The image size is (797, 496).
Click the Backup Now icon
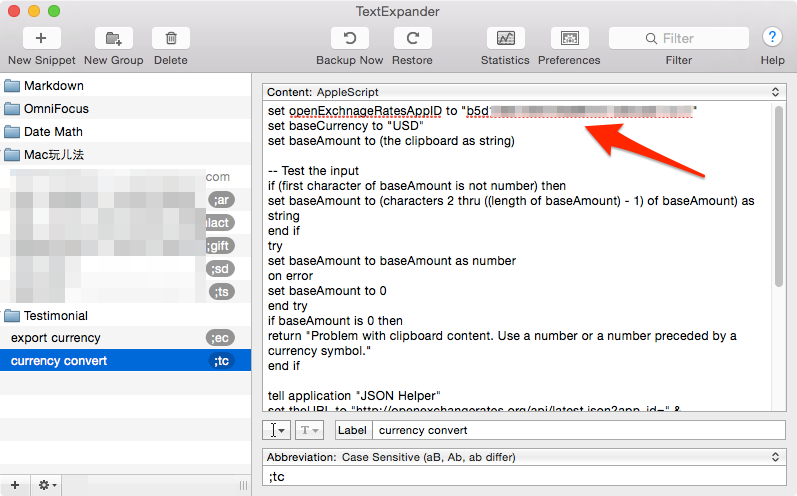350,38
